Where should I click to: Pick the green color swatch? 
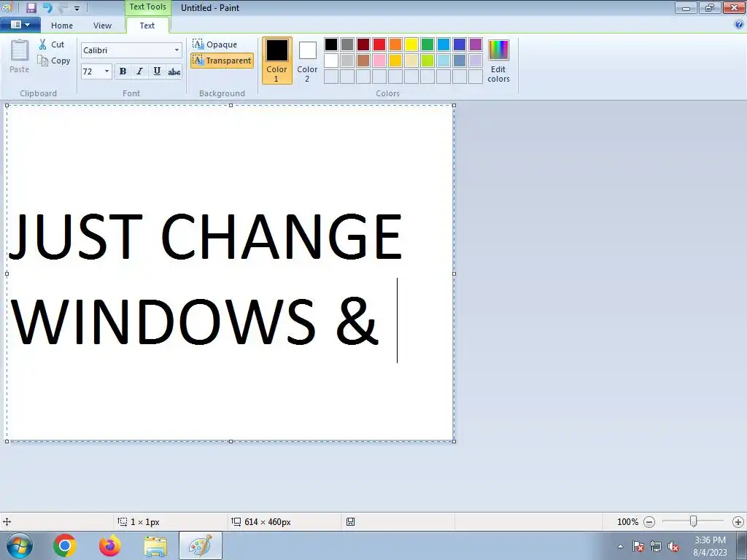(427, 44)
